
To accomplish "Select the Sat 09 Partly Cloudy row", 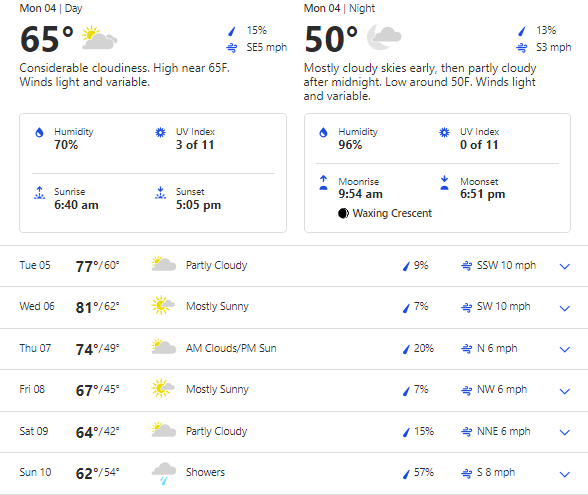I will point(294,432).
